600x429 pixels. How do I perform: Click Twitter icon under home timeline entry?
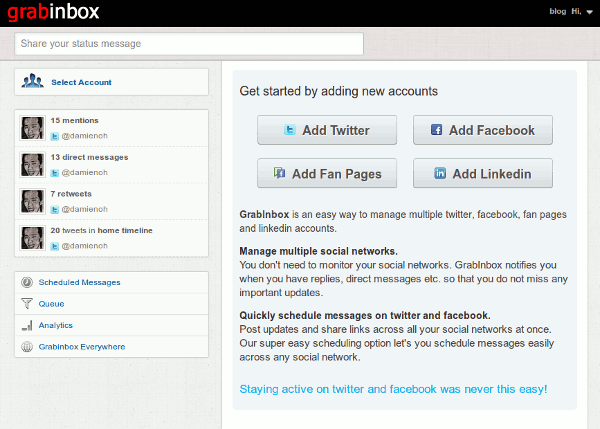(x=55, y=246)
